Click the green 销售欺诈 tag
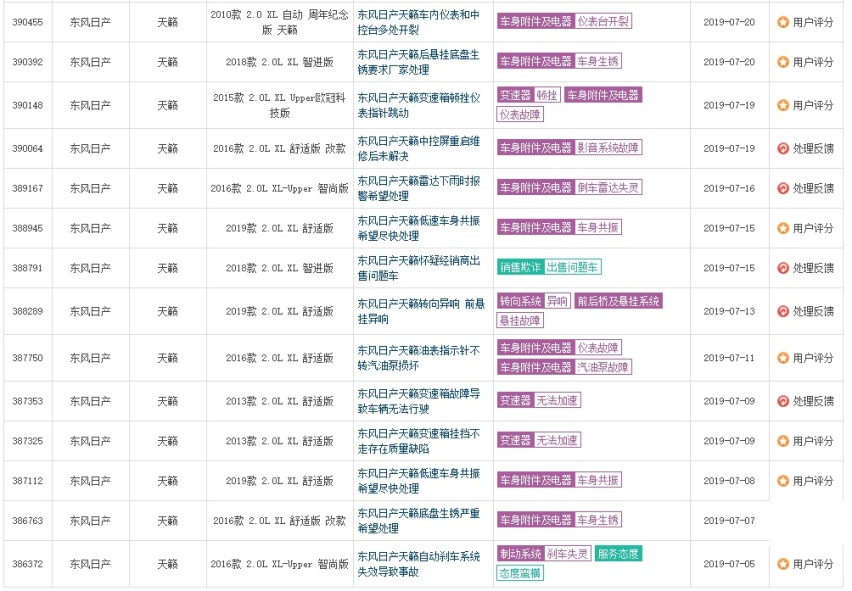 (x=520, y=267)
